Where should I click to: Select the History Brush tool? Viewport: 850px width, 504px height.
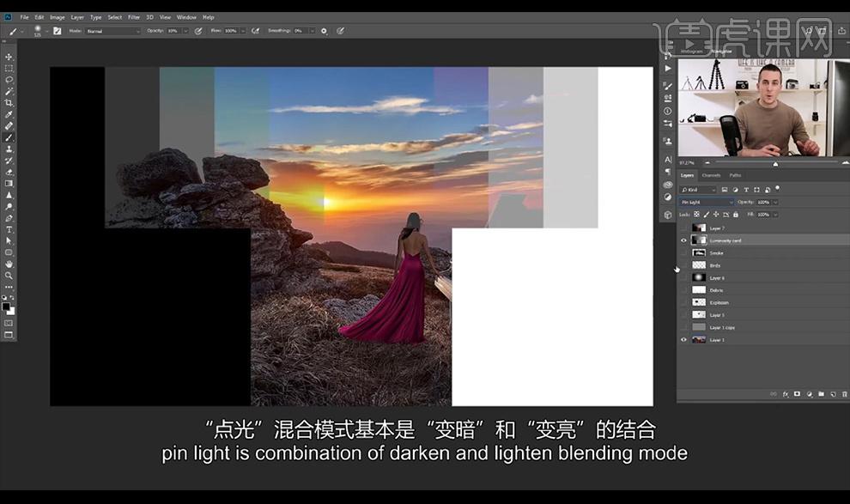click(x=9, y=161)
